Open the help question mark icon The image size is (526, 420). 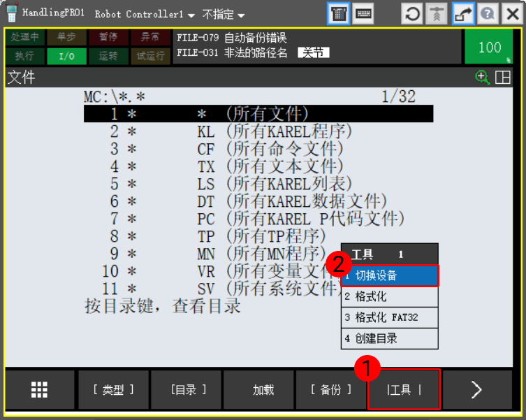pos(488,14)
